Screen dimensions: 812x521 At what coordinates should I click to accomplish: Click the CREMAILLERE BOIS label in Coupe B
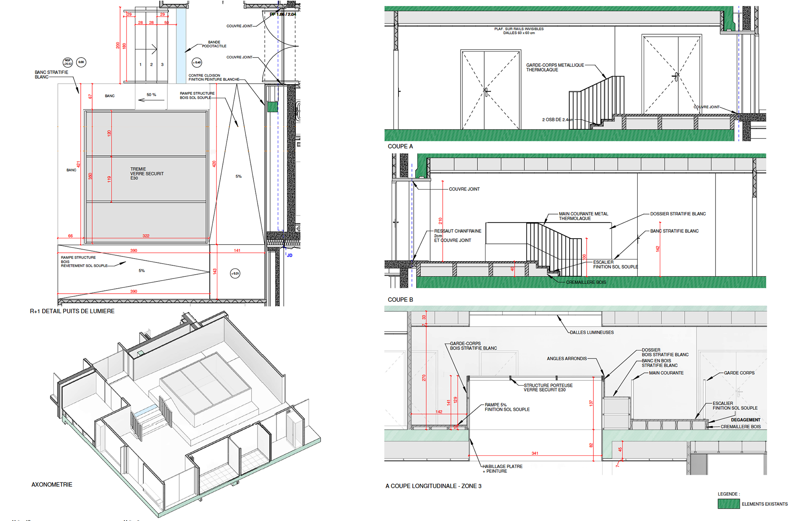pos(586,282)
